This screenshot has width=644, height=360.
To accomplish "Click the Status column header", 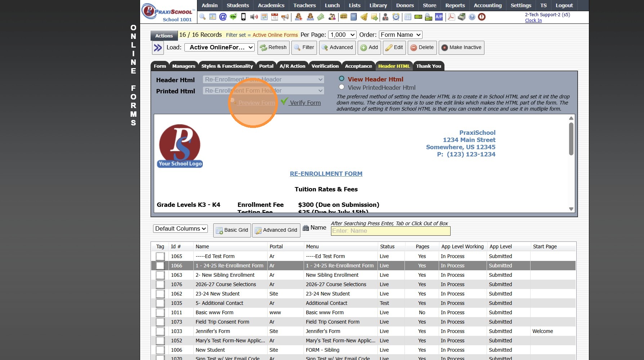I will pyautogui.click(x=387, y=246).
